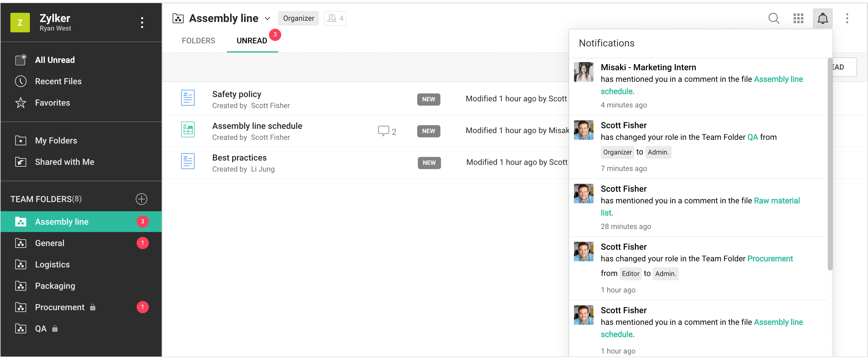Click the Recent Files clock icon
The height and width of the screenshot is (359, 868).
click(20, 81)
